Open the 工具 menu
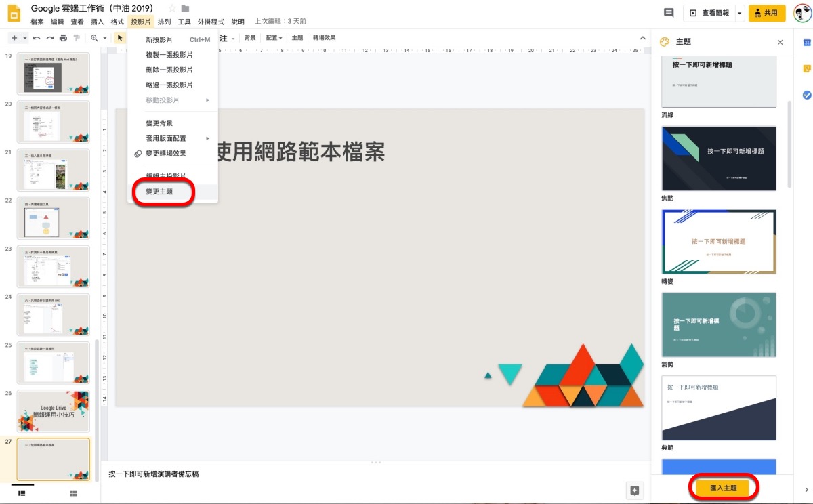The image size is (813, 504). [184, 22]
